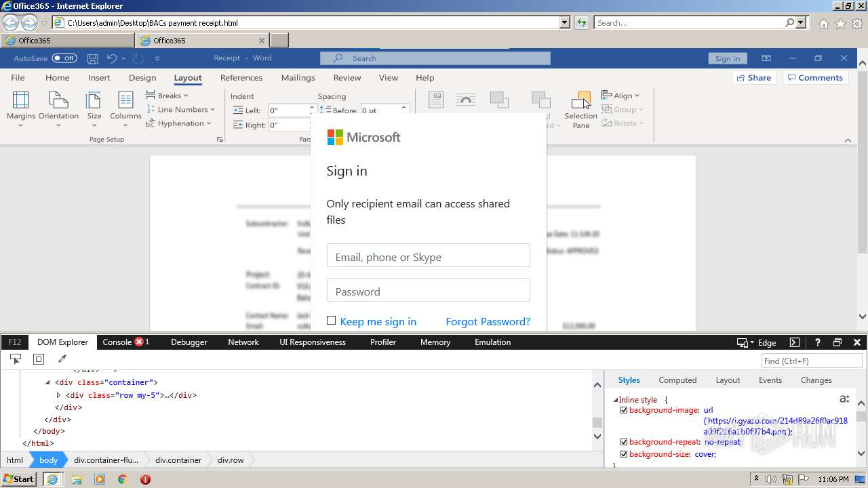Screen dimensions: 868x488
Task: Collapse the Inline style section
Action: coord(616,400)
